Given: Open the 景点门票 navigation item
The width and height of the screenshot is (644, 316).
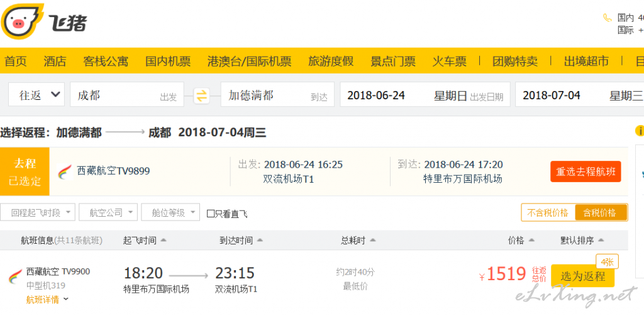Looking at the screenshot, I should (393, 61).
